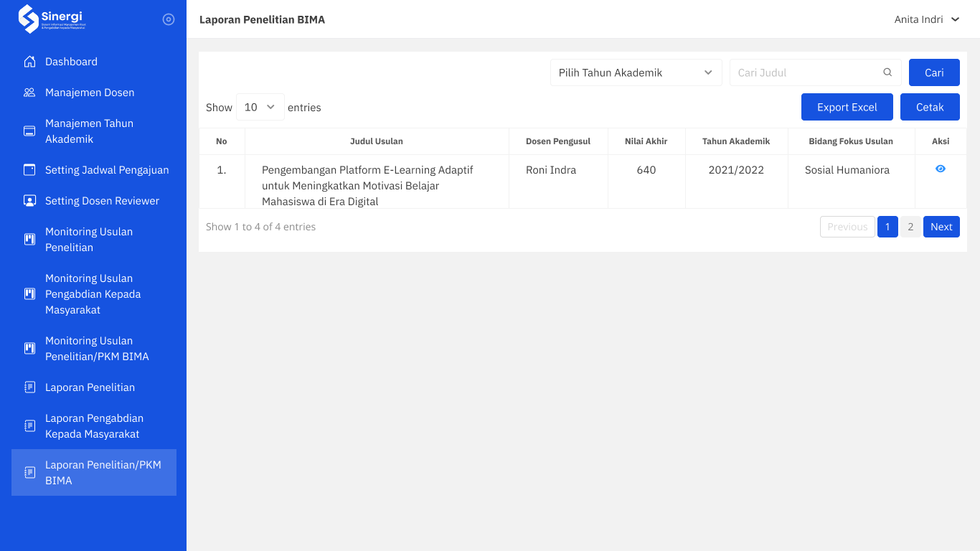Click the Monitoring Usulan Penelitian/PKM BIMA icon

pos(29,349)
